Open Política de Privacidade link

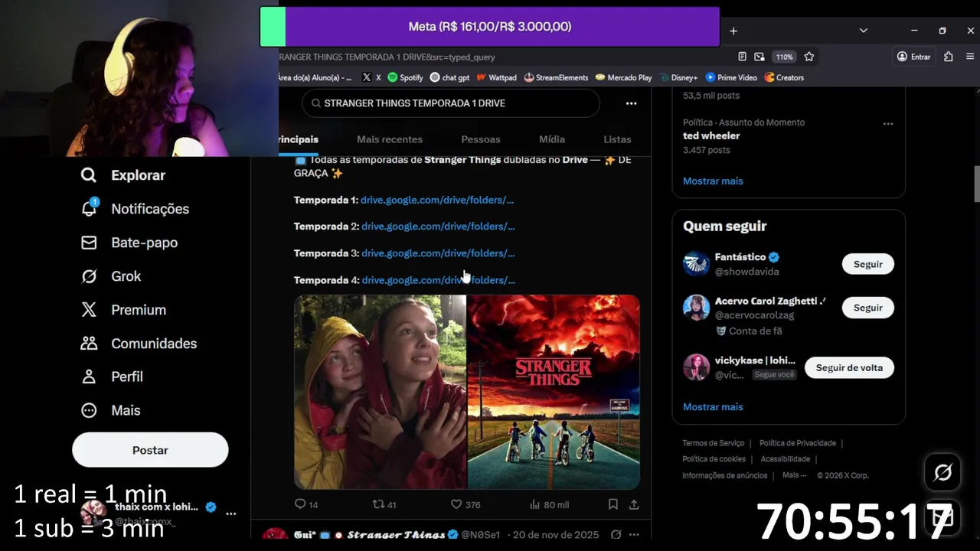(x=798, y=443)
